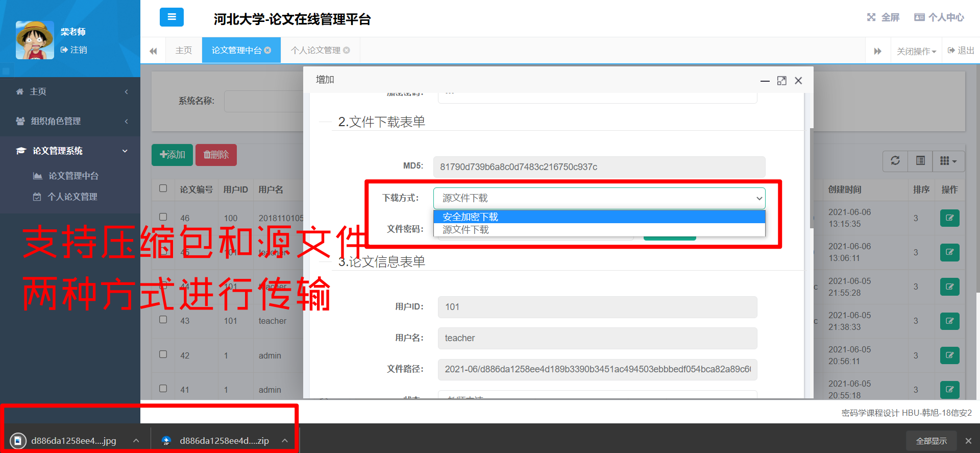Collapse the 论文管理系统 sidebar menu
Viewport: 980px width, 453px height.
tap(70, 151)
